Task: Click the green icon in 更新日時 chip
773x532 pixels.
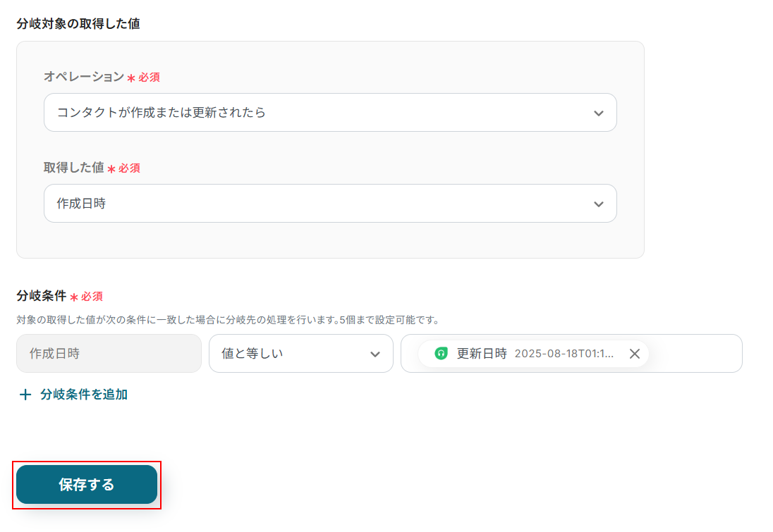Action: pyautogui.click(x=441, y=353)
